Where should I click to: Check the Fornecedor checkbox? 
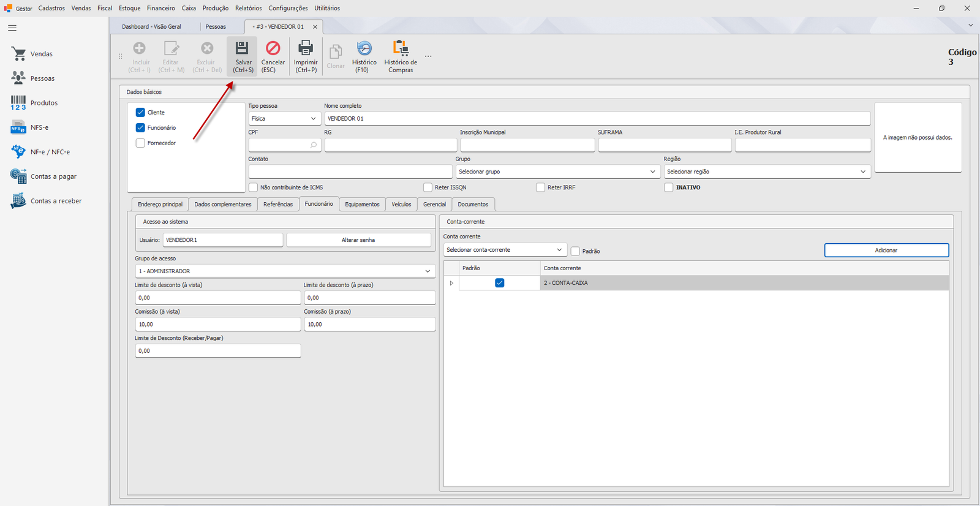pyautogui.click(x=140, y=143)
